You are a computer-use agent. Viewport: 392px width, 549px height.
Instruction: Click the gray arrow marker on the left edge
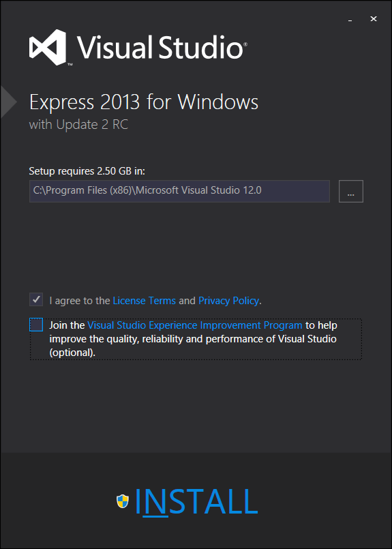tap(8, 101)
